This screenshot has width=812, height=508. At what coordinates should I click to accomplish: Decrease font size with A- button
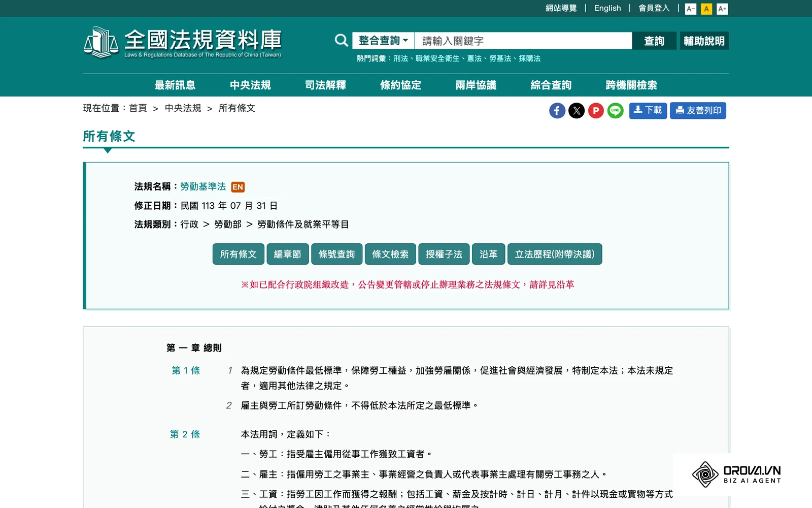coord(690,9)
